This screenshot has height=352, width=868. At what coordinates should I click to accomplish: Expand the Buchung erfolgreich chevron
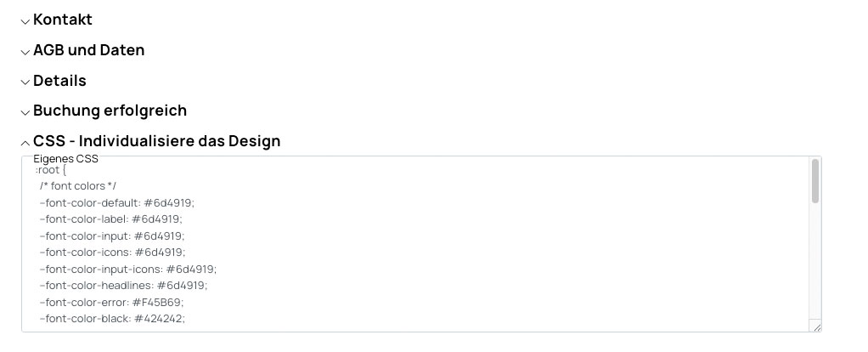(25, 112)
